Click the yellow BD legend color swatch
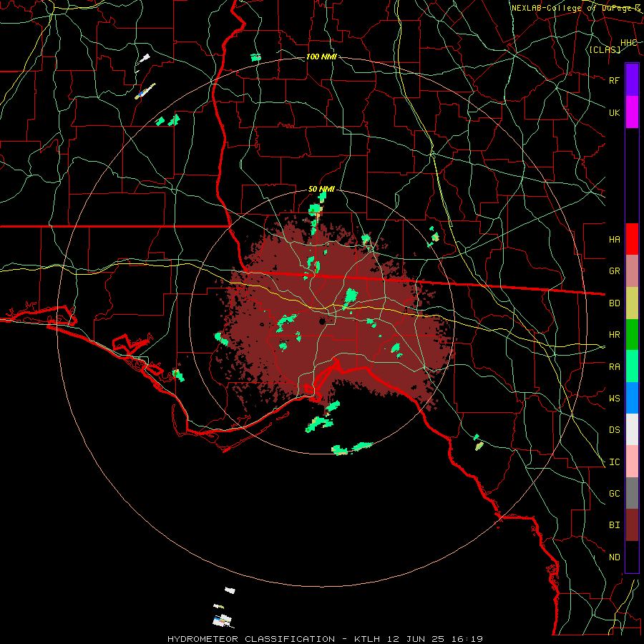This screenshot has width=644, height=644. (x=632, y=303)
